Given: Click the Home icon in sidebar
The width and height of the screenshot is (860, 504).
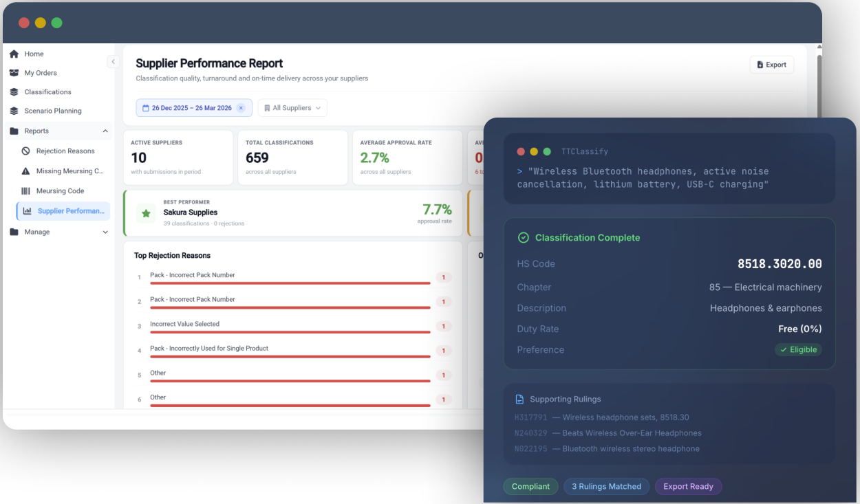Looking at the screenshot, I should (x=14, y=54).
